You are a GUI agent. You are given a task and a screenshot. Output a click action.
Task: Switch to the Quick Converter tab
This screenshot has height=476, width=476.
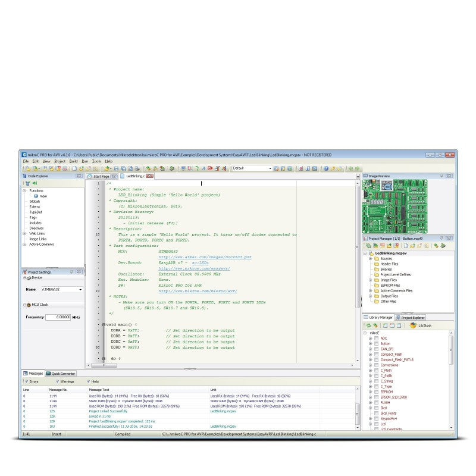point(62,373)
